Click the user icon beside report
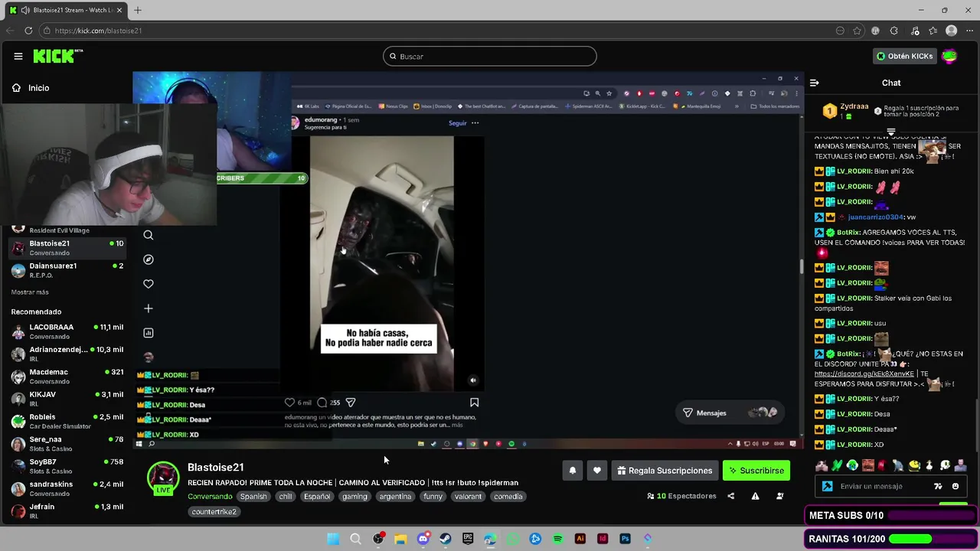Viewport: 980px width, 551px height. pyautogui.click(x=779, y=496)
